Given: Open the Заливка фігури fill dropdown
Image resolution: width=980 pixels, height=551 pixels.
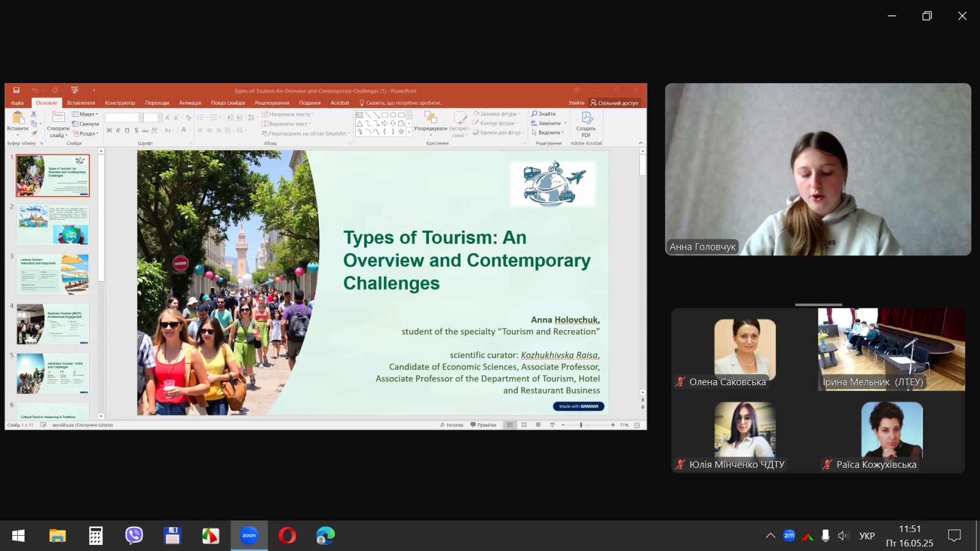Looking at the screenshot, I should click(497, 114).
